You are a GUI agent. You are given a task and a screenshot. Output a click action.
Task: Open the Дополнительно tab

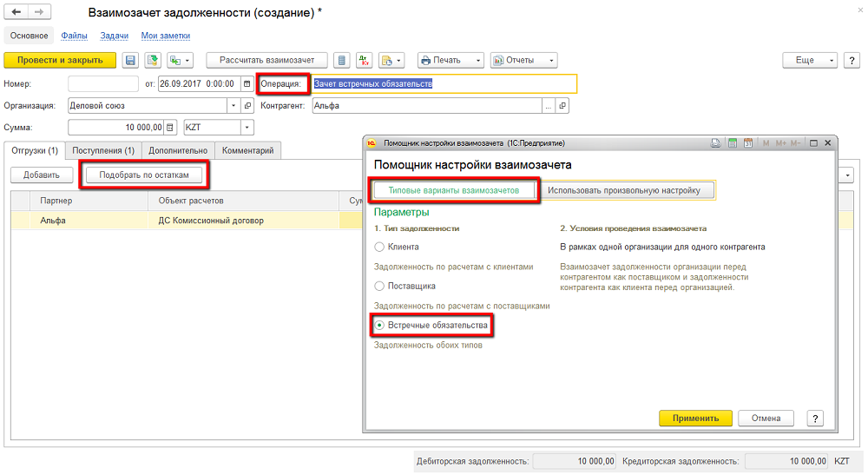point(177,151)
